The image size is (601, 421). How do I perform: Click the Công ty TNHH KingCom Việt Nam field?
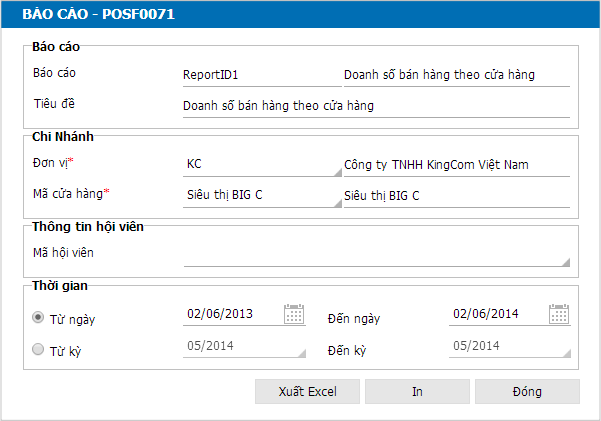coord(457,165)
